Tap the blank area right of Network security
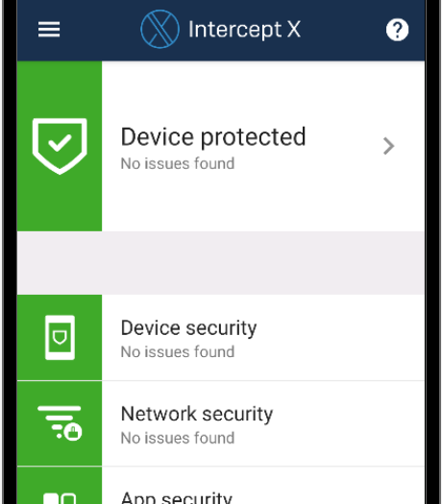Viewport: 442px width, 504px height. [349, 423]
